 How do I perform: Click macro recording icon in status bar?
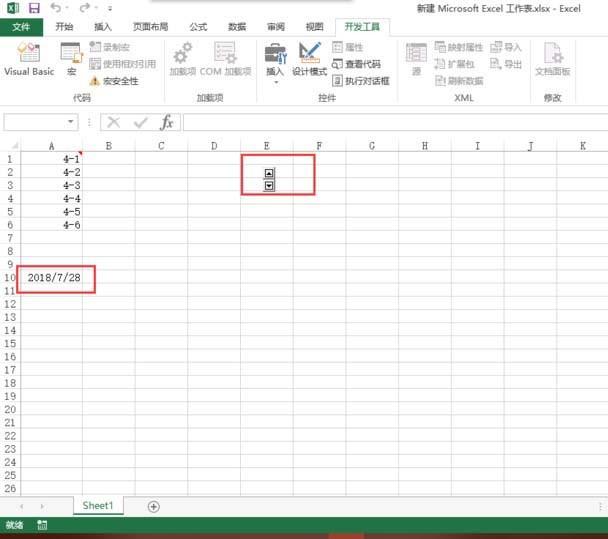pos(42,525)
